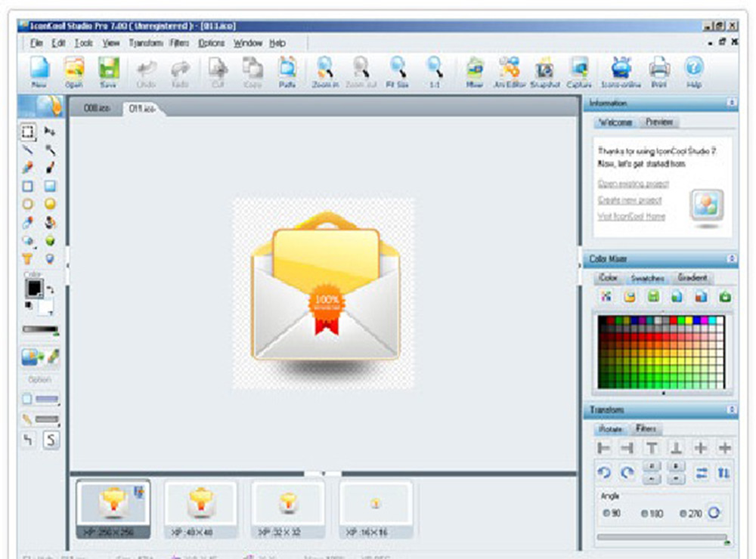Switch to the Filters tab in Transform

[x=646, y=428]
